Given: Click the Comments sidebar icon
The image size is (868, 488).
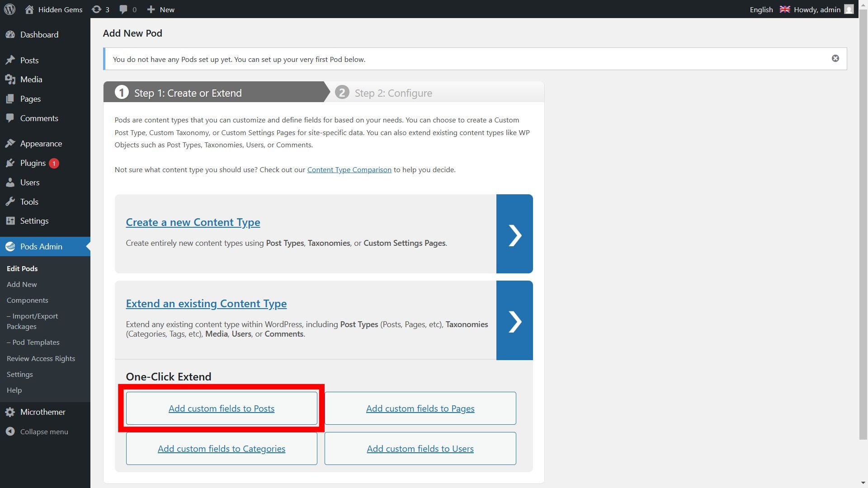Looking at the screenshot, I should [x=10, y=118].
